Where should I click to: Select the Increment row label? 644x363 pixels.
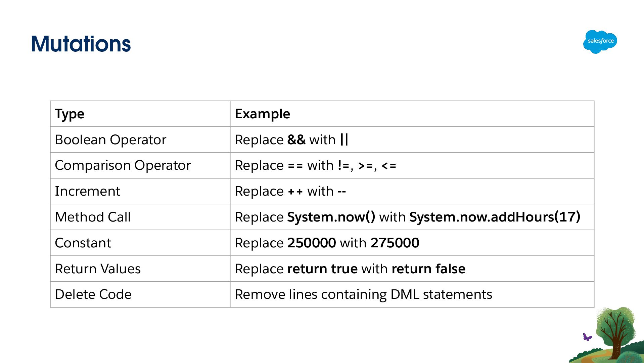pyautogui.click(x=87, y=191)
